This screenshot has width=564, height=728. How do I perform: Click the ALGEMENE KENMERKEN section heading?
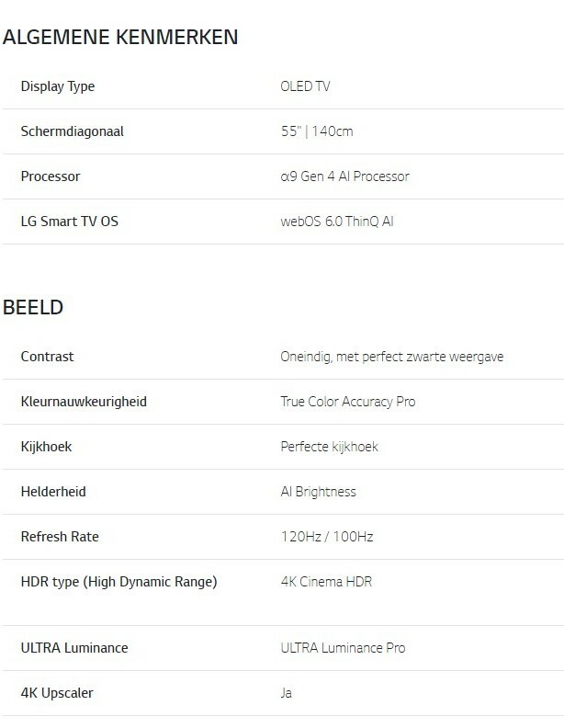(121, 38)
